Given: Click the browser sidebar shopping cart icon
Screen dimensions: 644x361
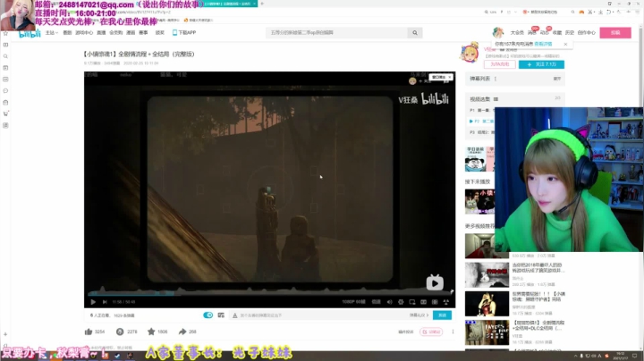Looking at the screenshot, I should (x=5, y=113).
